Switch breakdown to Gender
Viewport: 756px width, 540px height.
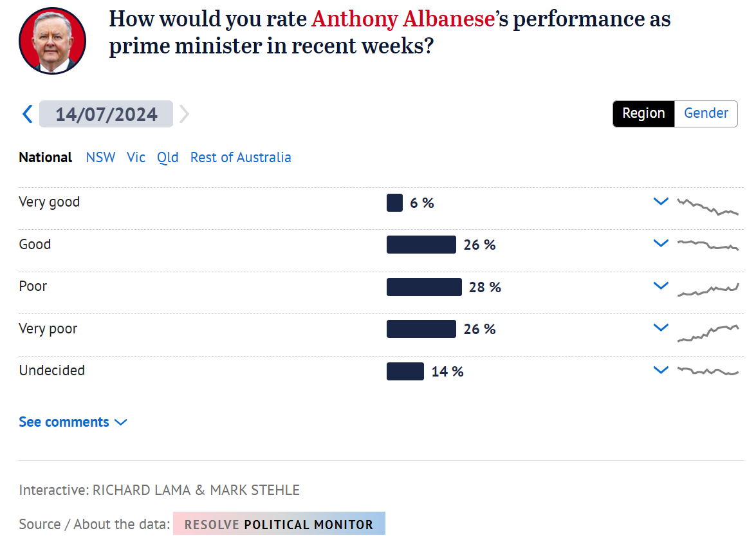[706, 114]
